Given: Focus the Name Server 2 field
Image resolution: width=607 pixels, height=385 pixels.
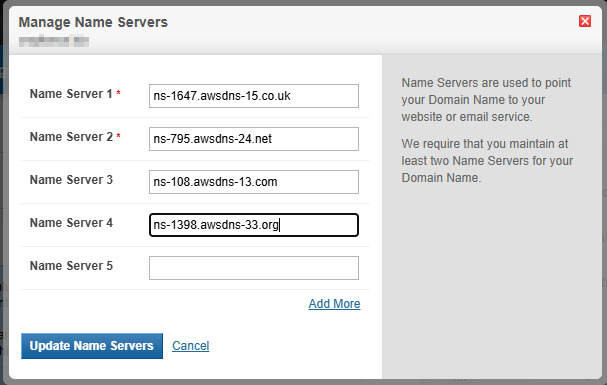Looking at the screenshot, I should point(254,139).
